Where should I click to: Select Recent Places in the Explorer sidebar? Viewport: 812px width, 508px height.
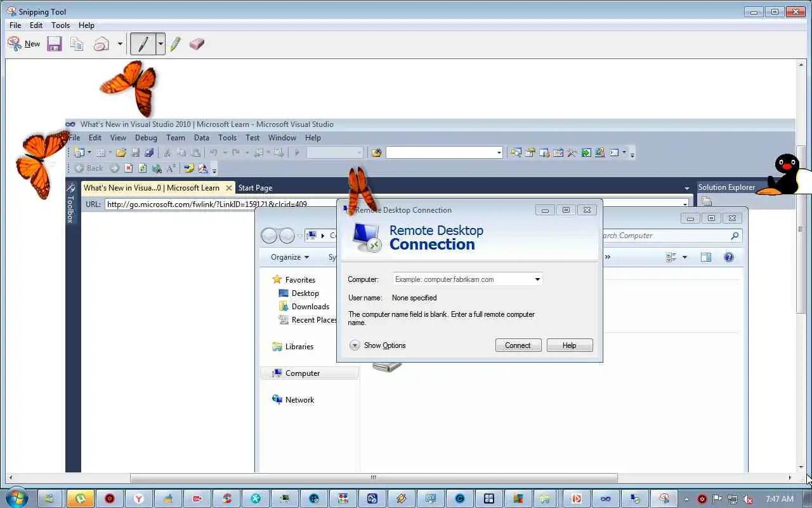pyautogui.click(x=308, y=320)
